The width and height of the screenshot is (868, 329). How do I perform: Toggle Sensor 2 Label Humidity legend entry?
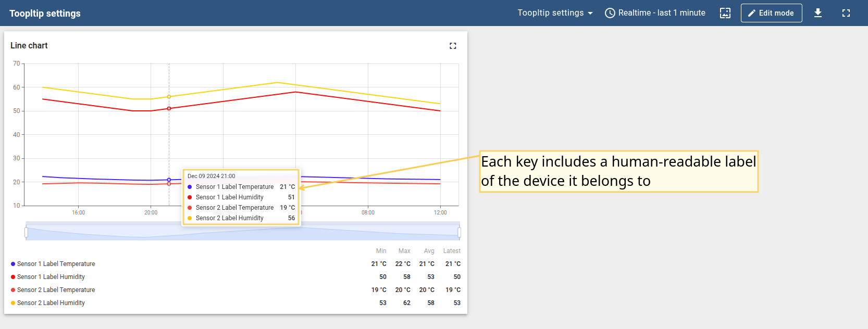(x=51, y=303)
